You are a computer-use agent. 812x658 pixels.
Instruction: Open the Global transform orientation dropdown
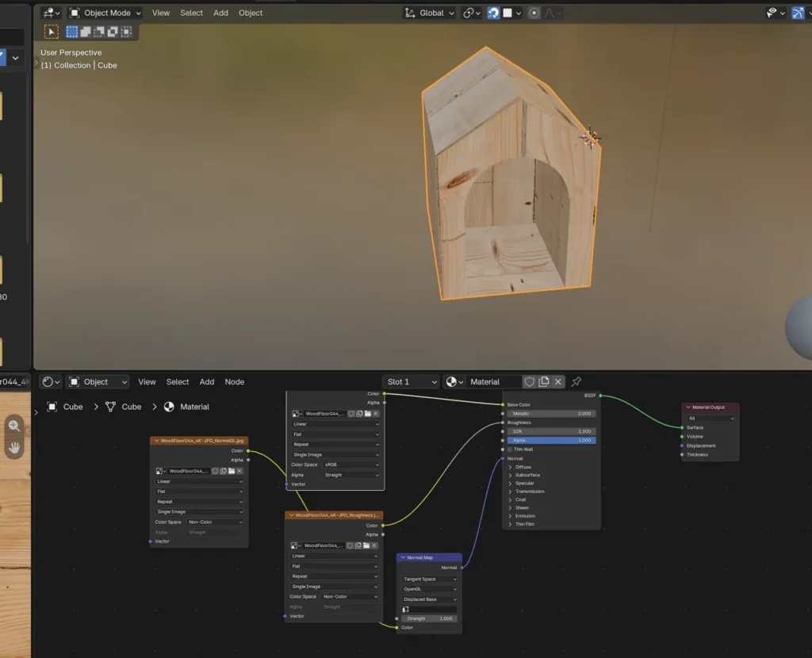[430, 13]
